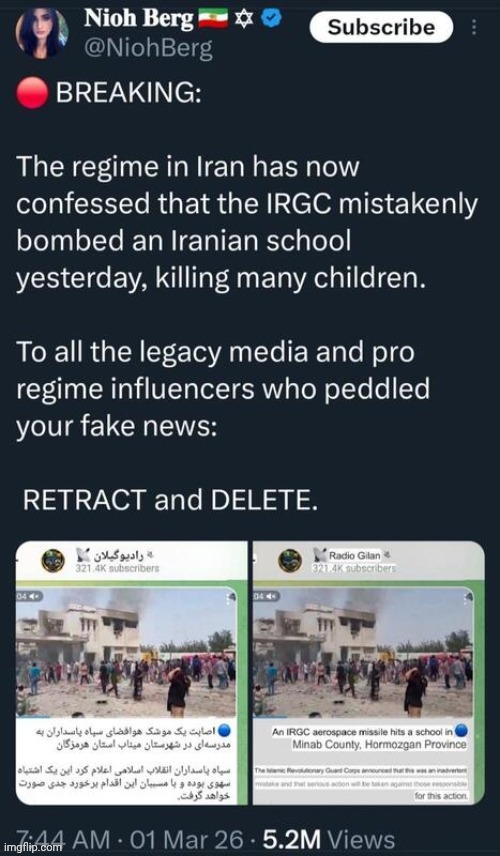Click the Persian channel avatar on left
Viewport: 500px width, 856px height.
(54, 561)
